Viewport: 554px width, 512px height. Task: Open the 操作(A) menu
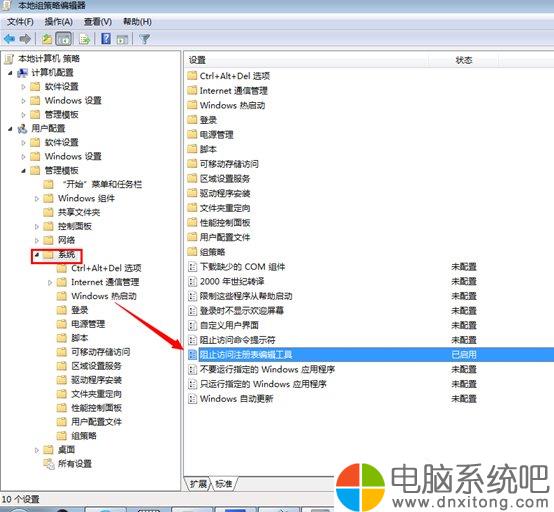coord(58,22)
